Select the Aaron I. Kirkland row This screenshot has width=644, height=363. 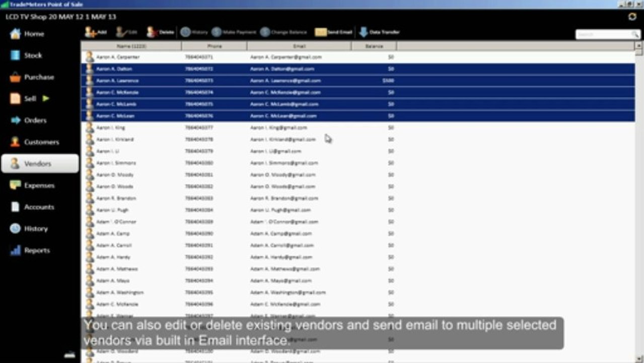358,140
